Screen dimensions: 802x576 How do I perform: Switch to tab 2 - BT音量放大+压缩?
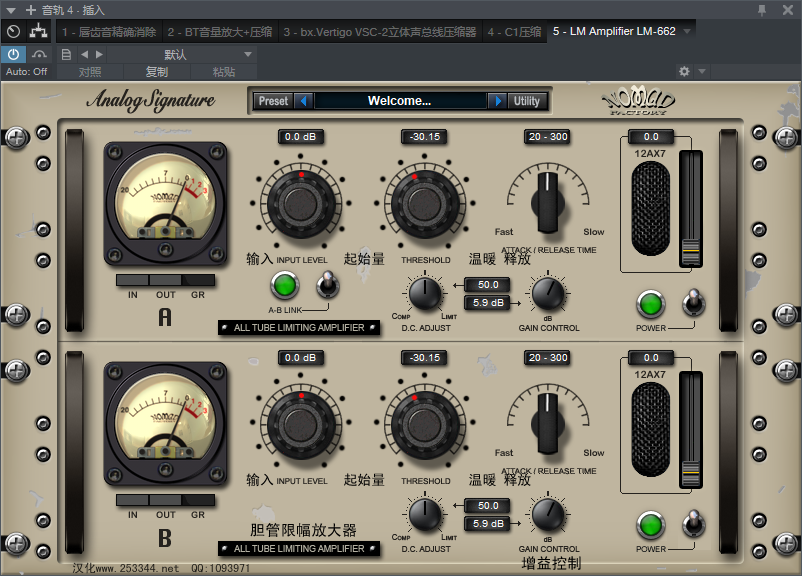[x=220, y=32]
